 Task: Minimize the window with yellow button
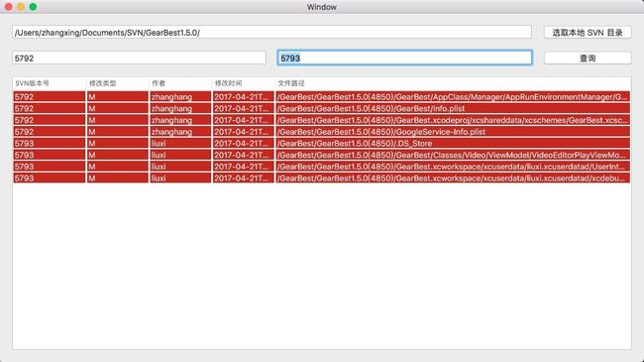click(x=21, y=7)
